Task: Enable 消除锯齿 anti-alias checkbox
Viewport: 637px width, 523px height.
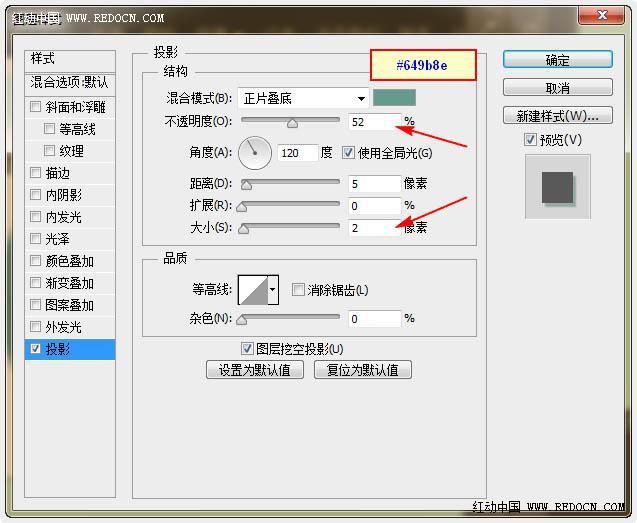Action: pos(298,290)
